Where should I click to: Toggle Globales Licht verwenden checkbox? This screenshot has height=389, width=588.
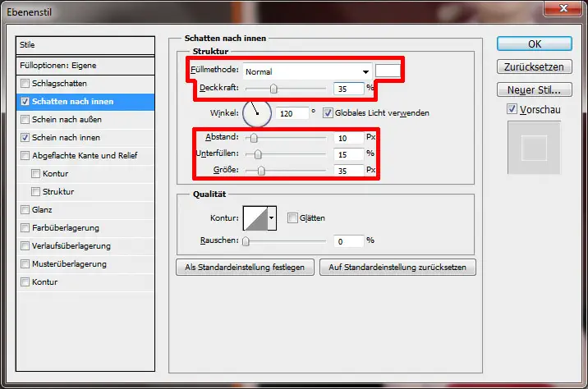coord(328,112)
